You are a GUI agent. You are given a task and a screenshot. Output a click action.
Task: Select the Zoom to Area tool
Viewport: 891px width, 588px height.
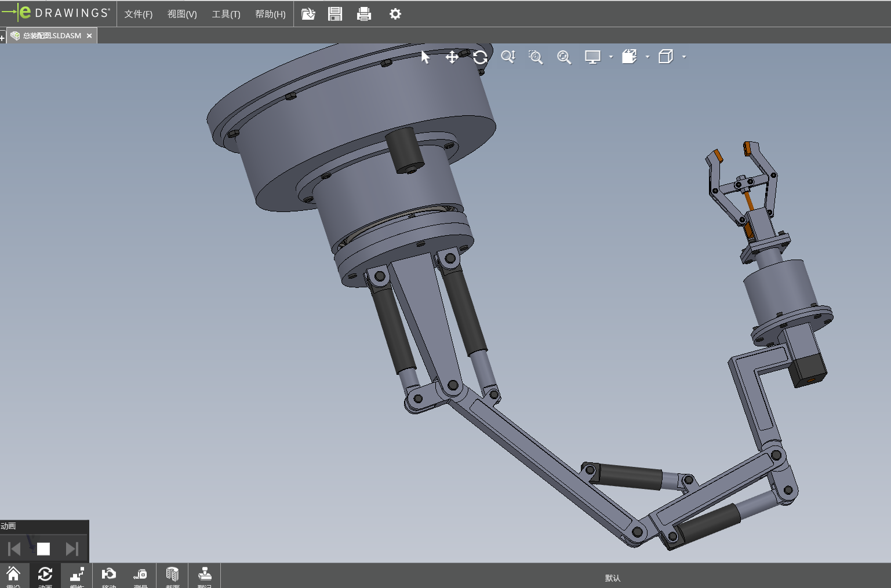click(x=536, y=57)
